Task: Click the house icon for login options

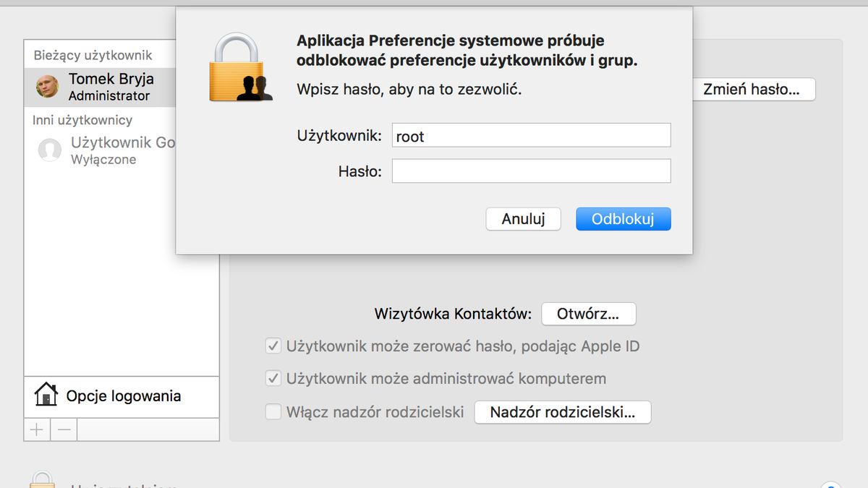Action: [x=46, y=395]
